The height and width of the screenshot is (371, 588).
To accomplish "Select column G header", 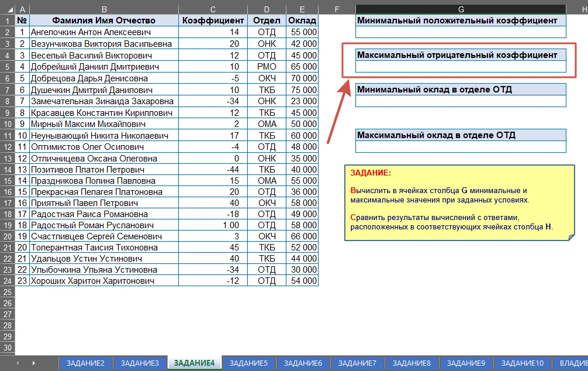I will (461, 9).
